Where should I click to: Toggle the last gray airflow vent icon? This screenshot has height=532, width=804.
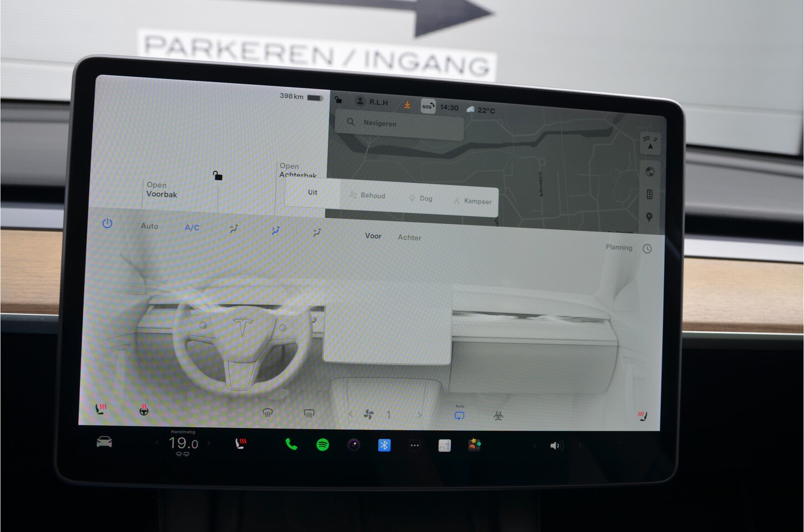pos(317,233)
